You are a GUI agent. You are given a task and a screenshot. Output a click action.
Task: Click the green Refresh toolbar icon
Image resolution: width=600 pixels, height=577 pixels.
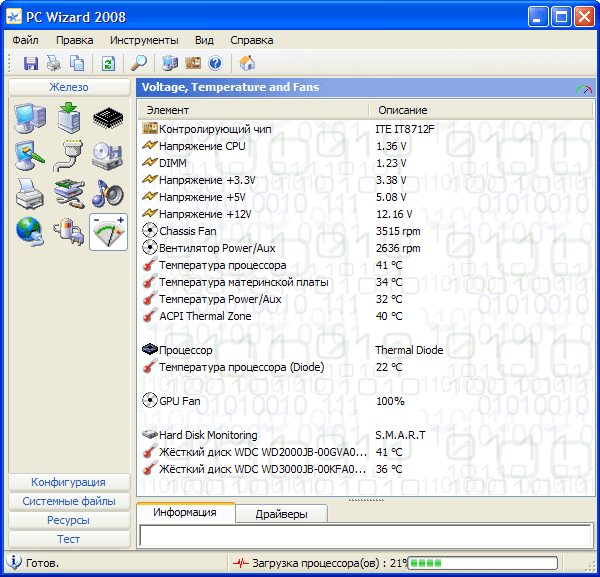pos(108,64)
